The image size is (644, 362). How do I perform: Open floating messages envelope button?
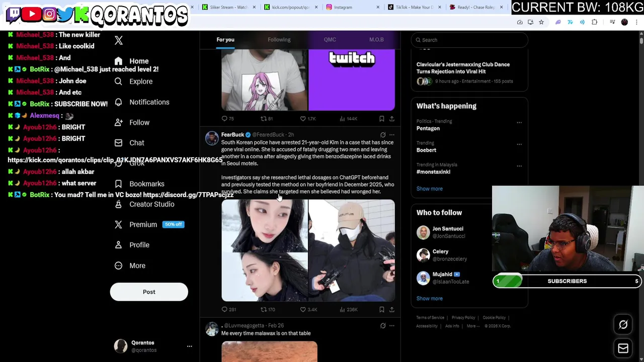pyautogui.click(x=623, y=348)
